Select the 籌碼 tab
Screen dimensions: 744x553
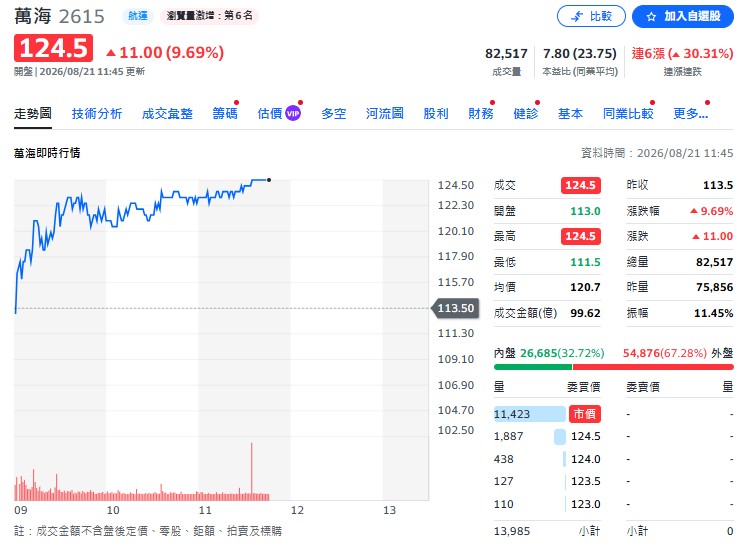[x=225, y=113]
